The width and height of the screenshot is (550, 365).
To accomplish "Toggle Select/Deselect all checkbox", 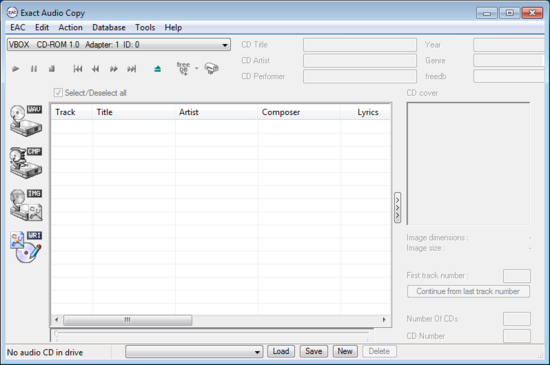I will (58, 93).
